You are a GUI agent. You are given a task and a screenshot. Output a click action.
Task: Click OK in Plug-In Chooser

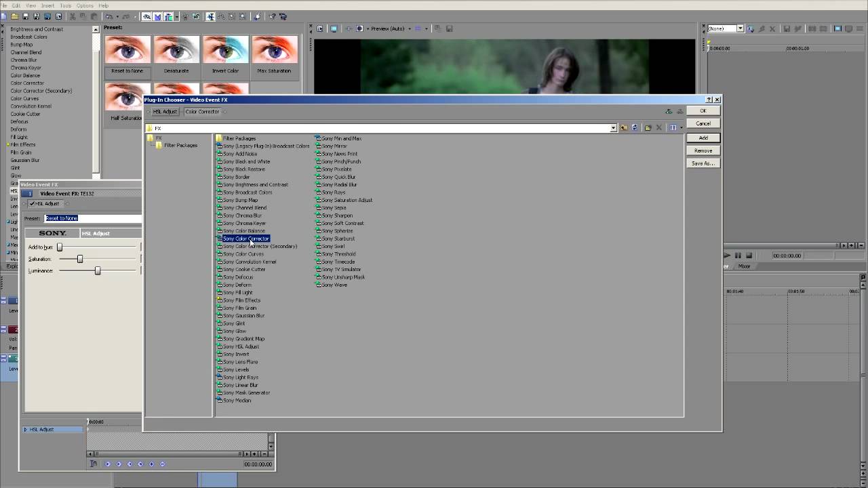[x=703, y=110]
